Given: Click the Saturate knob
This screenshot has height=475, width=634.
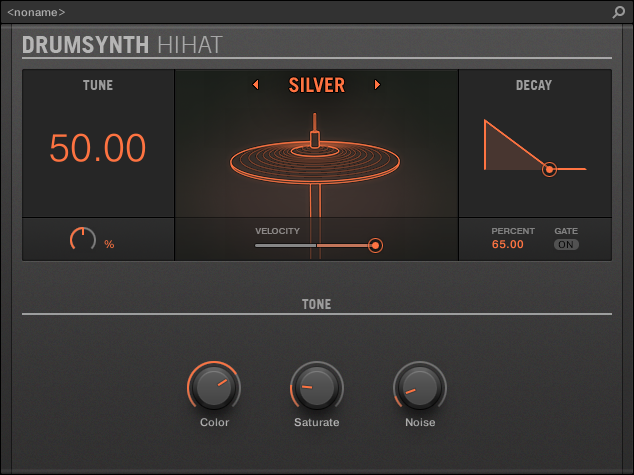Looking at the screenshot, I should tap(316, 387).
